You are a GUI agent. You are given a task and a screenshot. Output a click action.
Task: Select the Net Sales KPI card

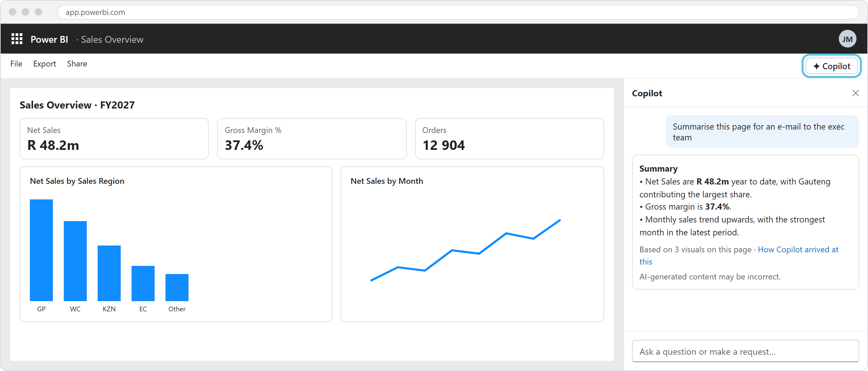tap(114, 139)
